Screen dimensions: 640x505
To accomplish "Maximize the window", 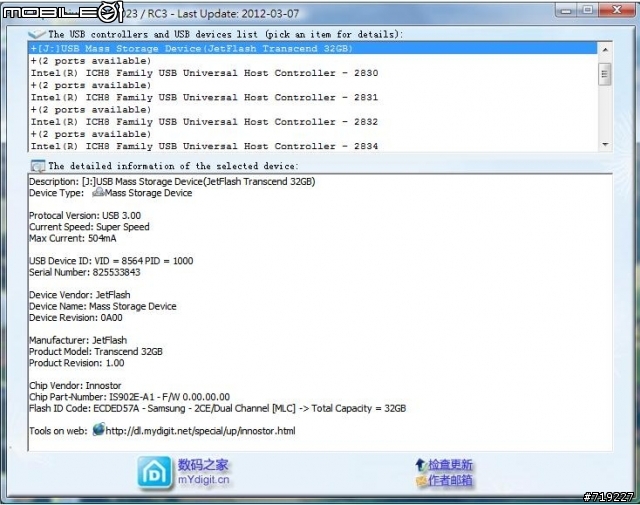I will (x=587, y=10).
